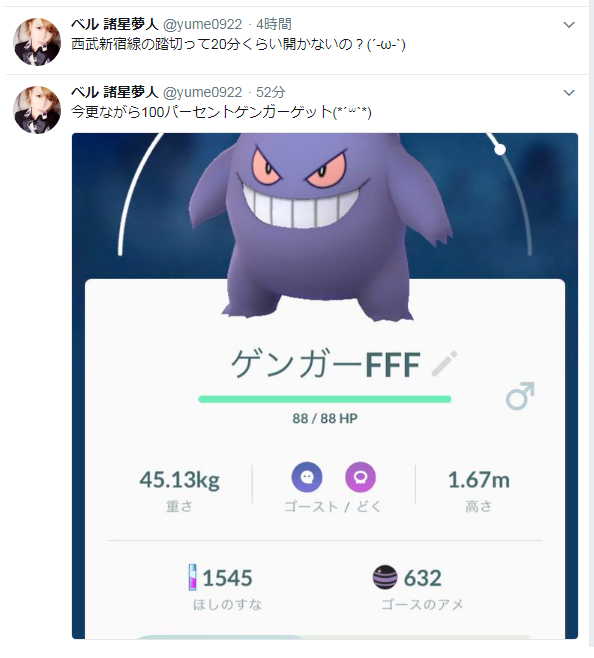Click the avatar of the first tweet
594x658 pixels.
tap(37, 42)
